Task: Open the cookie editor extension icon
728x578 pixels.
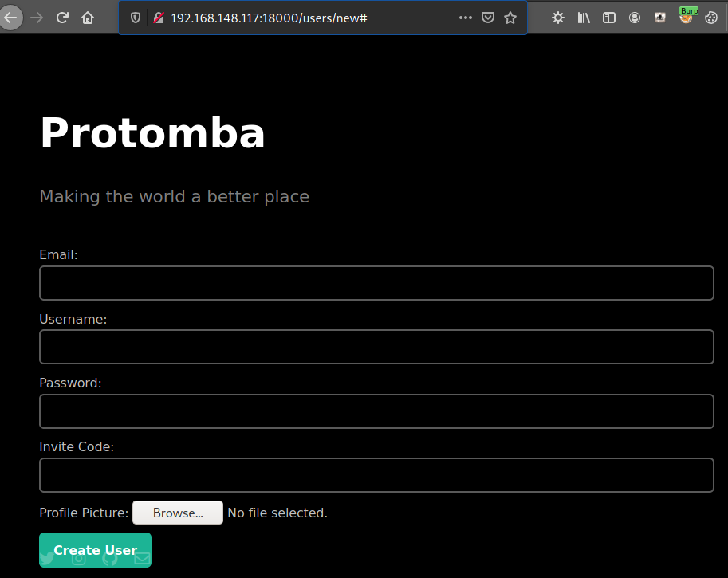Action: (710, 18)
